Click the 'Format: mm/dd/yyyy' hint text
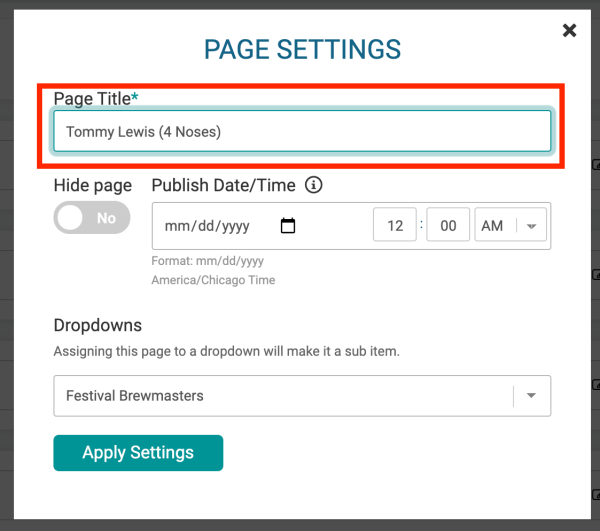The height and width of the screenshot is (531, 600). click(207, 261)
